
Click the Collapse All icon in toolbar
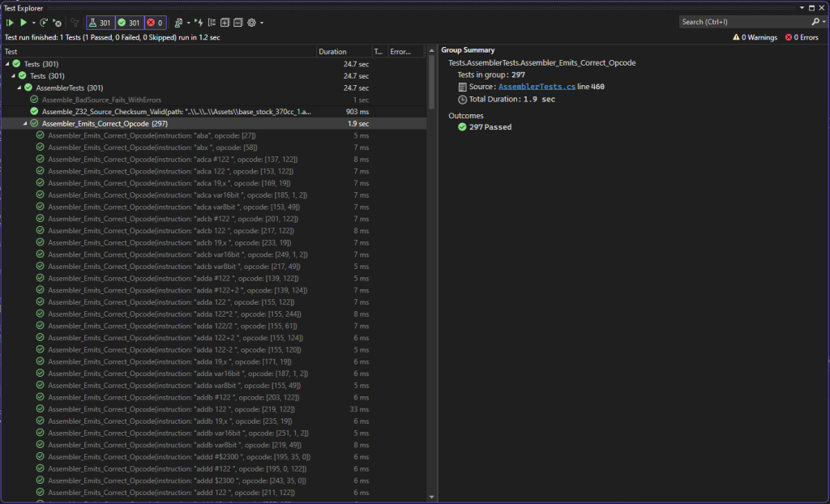pyautogui.click(x=237, y=23)
